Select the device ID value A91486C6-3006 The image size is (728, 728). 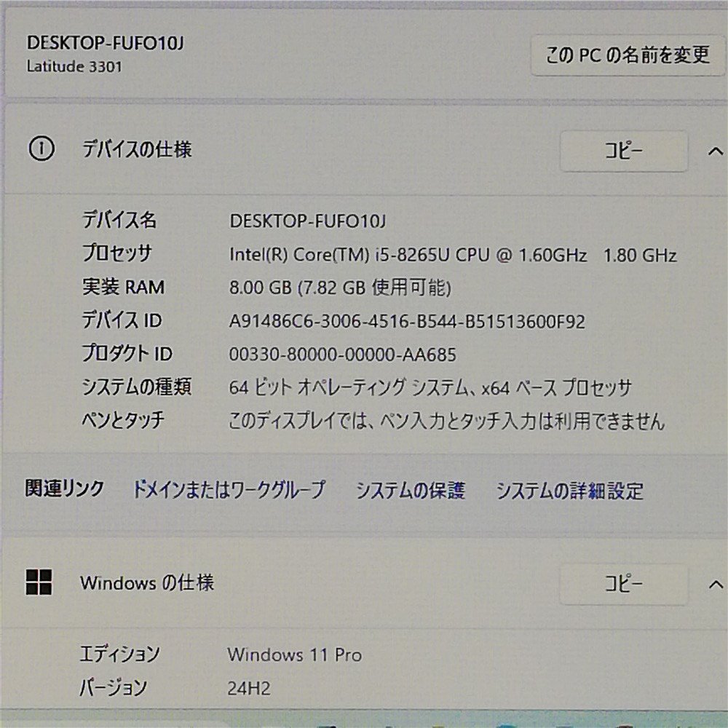pos(407,321)
